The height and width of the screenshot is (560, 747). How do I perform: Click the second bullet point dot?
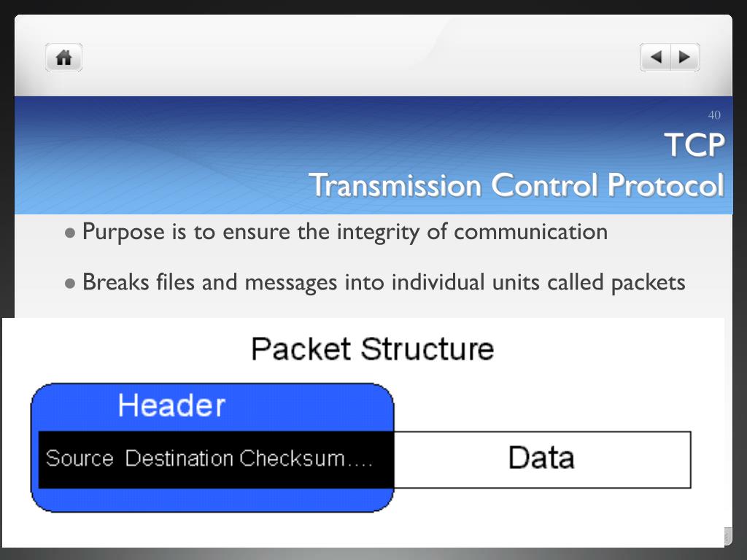click(x=70, y=284)
